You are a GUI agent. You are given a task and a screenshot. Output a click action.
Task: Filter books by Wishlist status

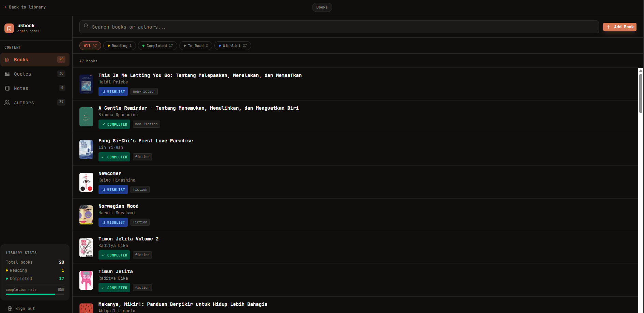233,46
